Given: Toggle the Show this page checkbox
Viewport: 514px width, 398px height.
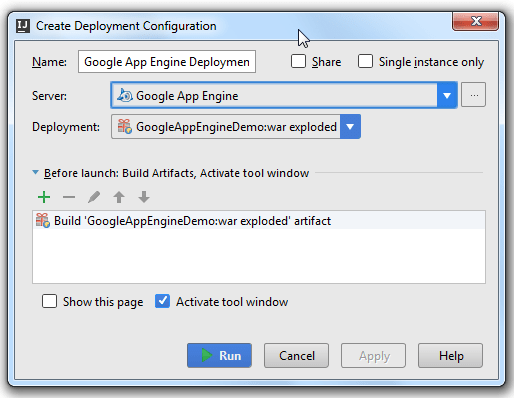Looking at the screenshot, I should point(49,301).
